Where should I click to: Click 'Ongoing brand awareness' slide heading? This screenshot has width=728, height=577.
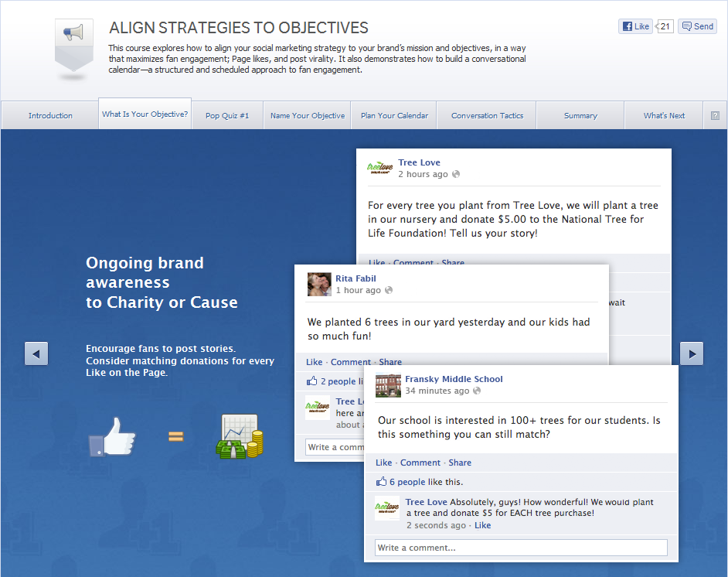pyautogui.click(x=162, y=282)
